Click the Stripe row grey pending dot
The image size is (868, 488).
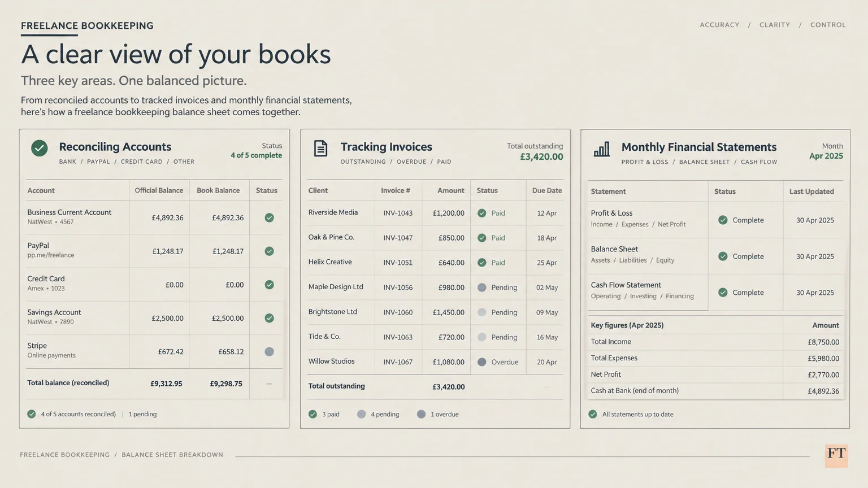tap(270, 351)
